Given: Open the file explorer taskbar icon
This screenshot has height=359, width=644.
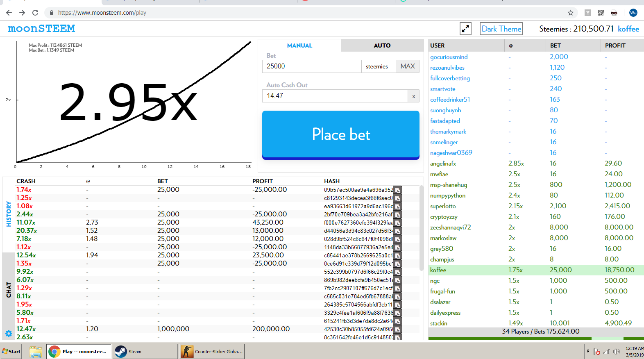Looking at the screenshot, I should pos(36,352).
